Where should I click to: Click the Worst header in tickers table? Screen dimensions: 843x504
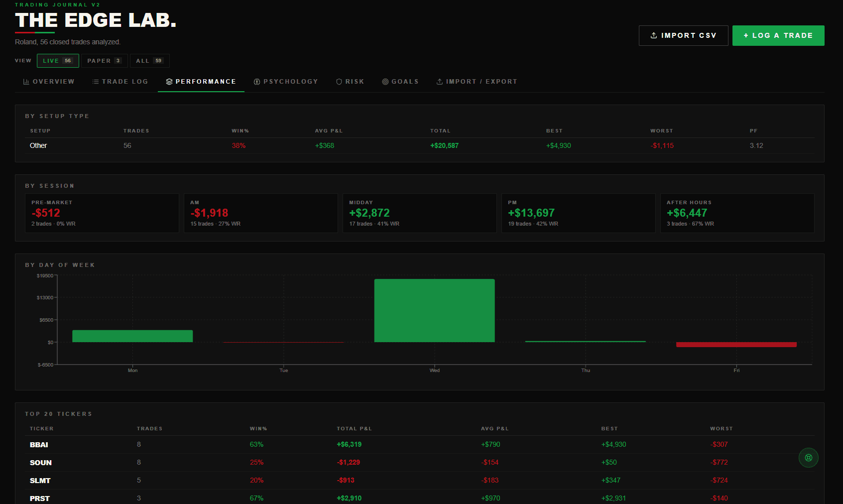722,429
